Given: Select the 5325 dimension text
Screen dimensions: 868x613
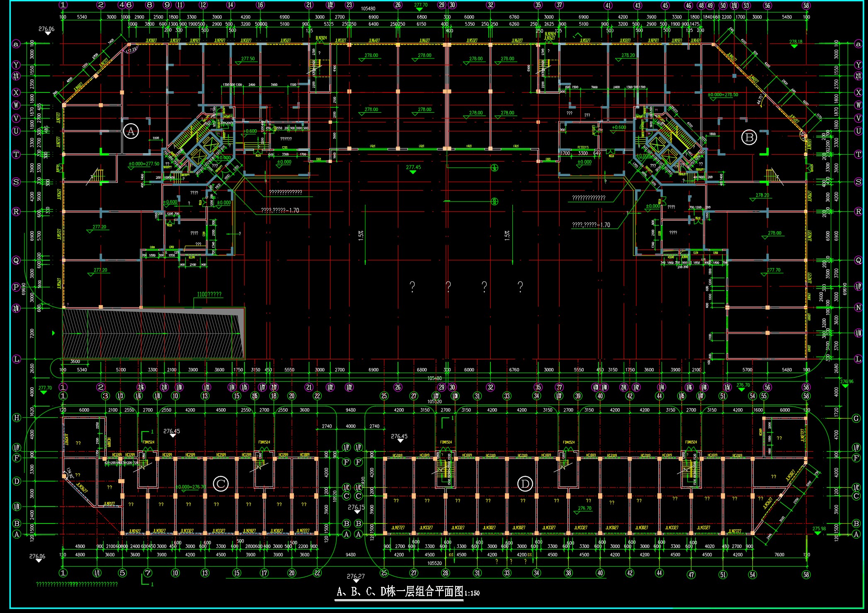Looking at the screenshot, I should 329,24.
